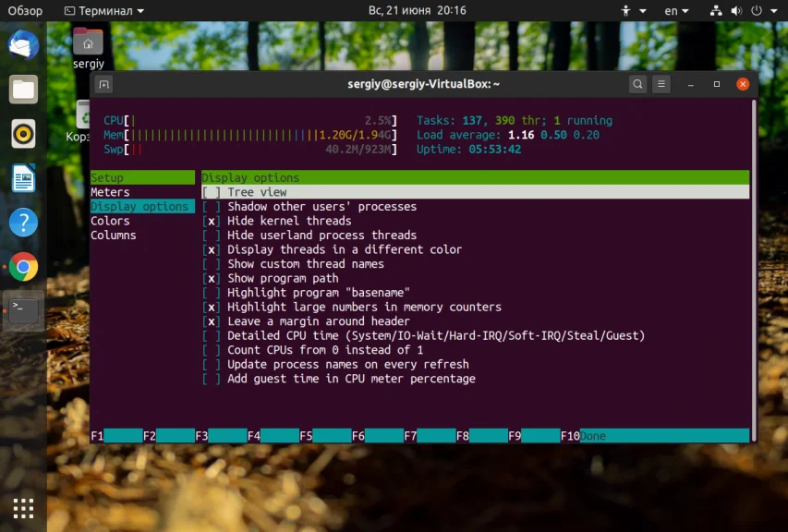The image size is (788, 532).
Task: Open the terminal hamburger menu
Action: pyautogui.click(x=661, y=84)
